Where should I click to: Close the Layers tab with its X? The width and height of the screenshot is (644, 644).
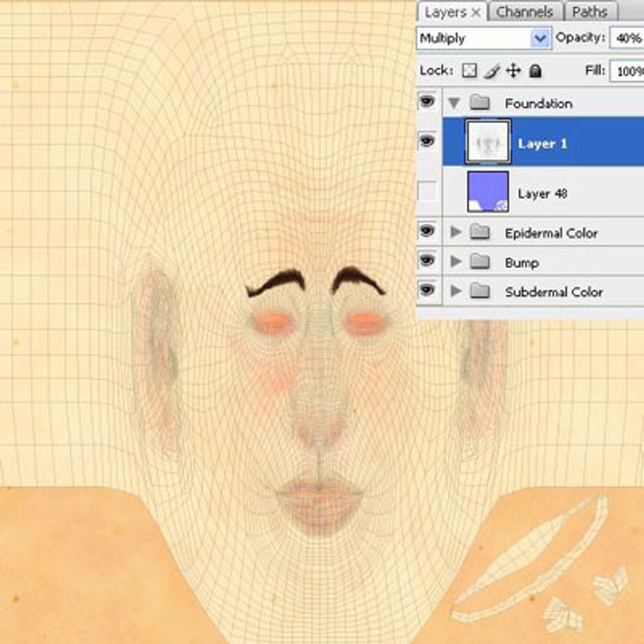coord(476,13)
